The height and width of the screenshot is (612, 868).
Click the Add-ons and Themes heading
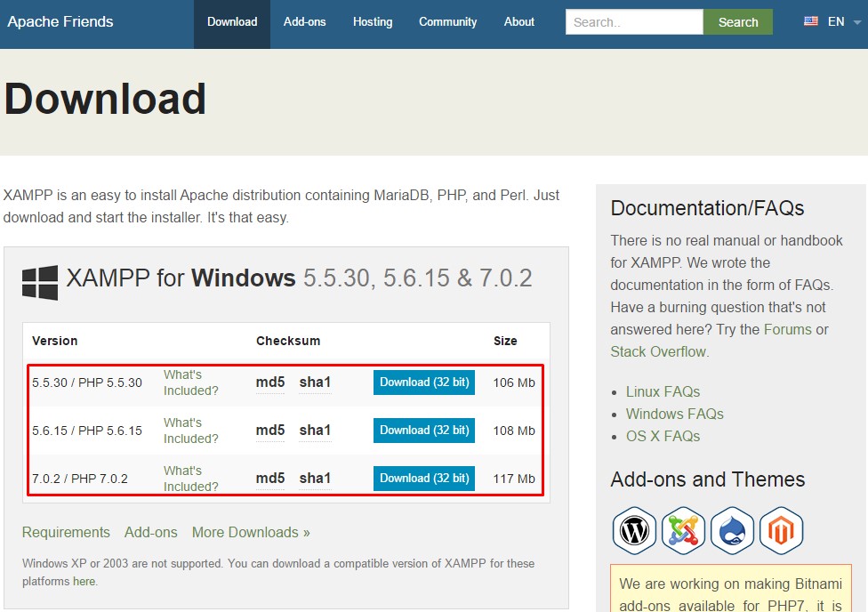707,479
